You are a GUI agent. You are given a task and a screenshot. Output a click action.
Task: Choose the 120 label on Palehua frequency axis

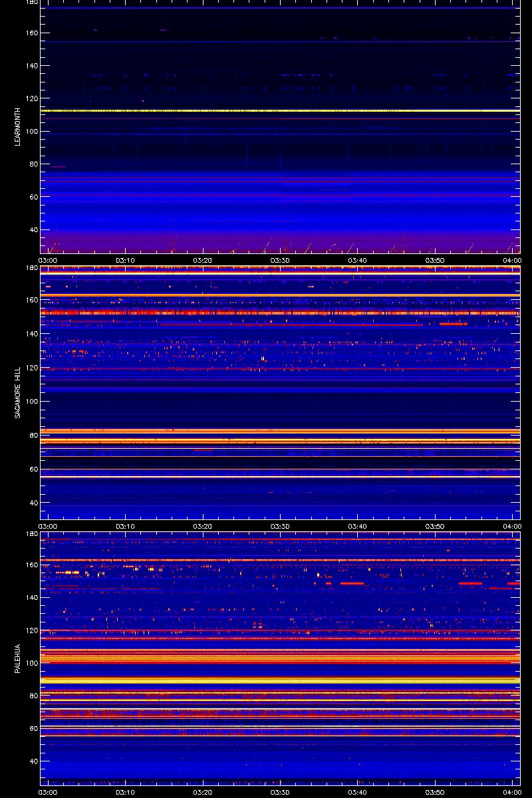click(x=31, y=630)
